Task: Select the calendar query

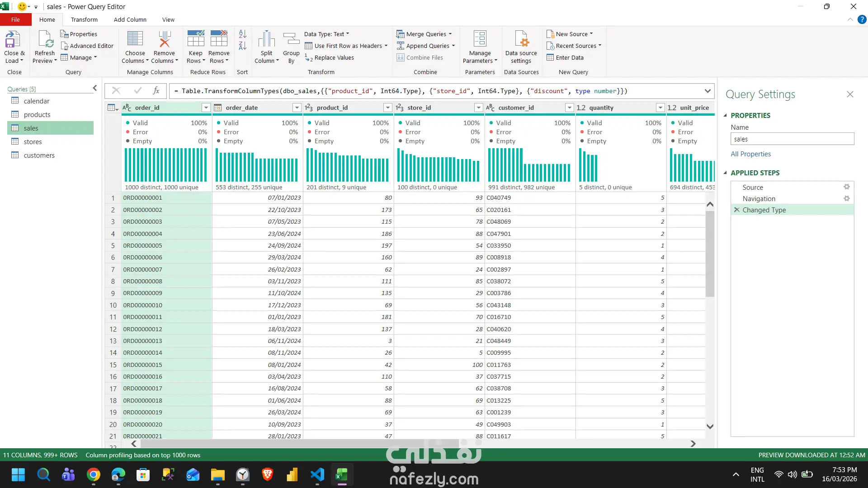Action: pyautogui.click(x=50, y=101)
